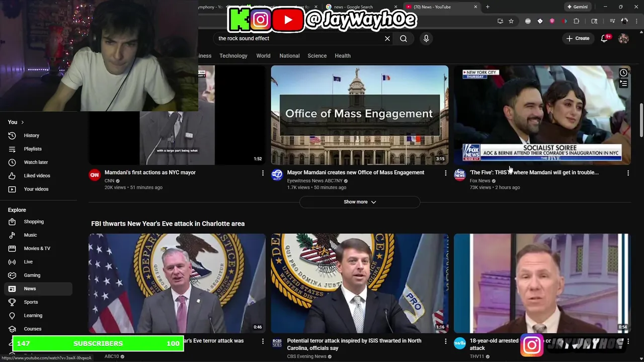This screenshot has height=362, width=644.
Task: Play the Socialist Soiree Fox thumbnail
Action: pos(542,115)
